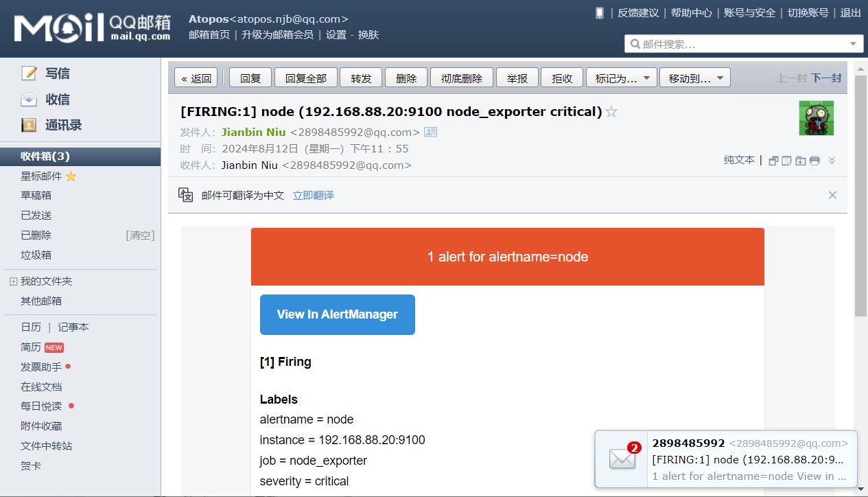
Task: Click the save-to-notes icon in the header
Action: pos(787,161)
